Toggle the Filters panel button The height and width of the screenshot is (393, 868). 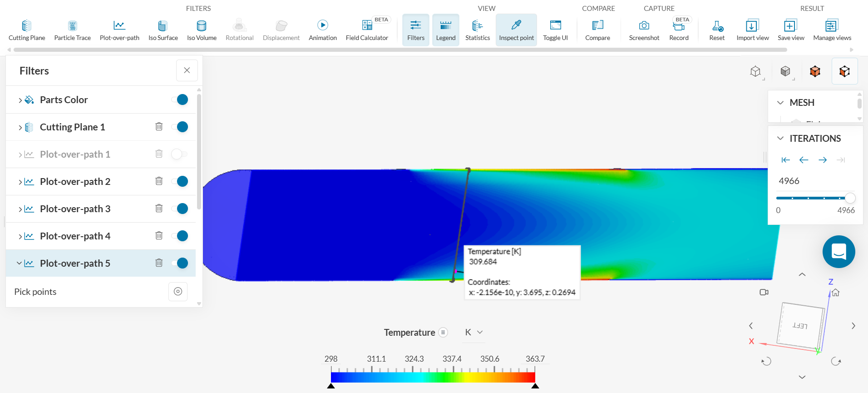416,30
